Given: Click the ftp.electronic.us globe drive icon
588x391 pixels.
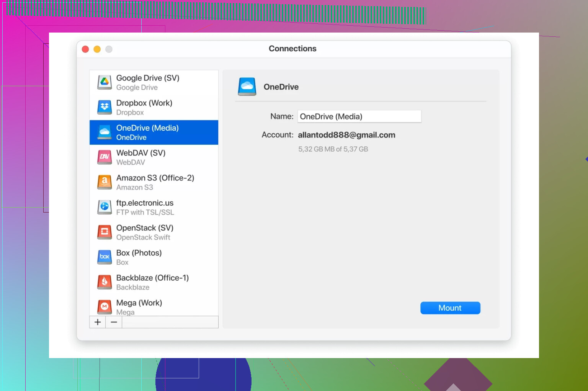Looking at the screenshot, I should [x=105, y=207].
